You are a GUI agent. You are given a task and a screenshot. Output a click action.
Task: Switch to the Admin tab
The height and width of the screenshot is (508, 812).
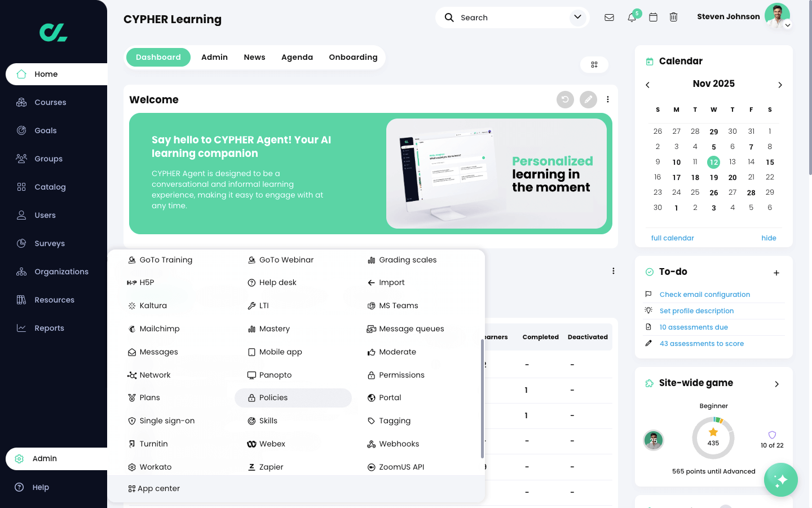(x=214, y=57)
